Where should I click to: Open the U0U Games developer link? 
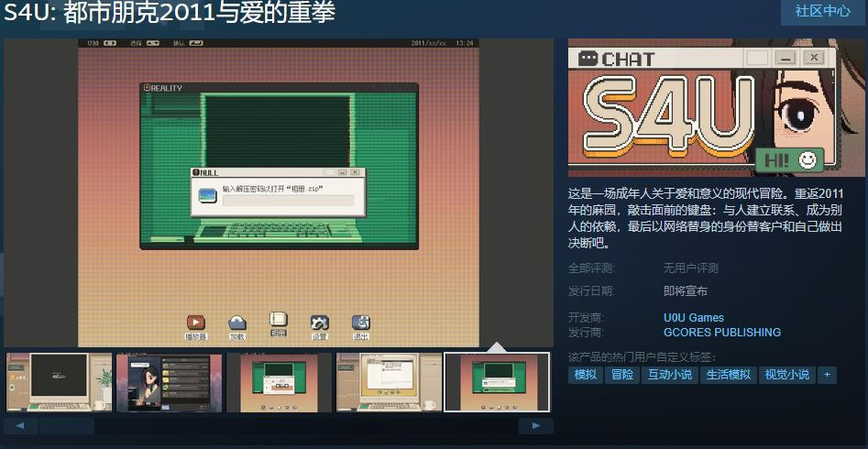click(x=694, y=318)
